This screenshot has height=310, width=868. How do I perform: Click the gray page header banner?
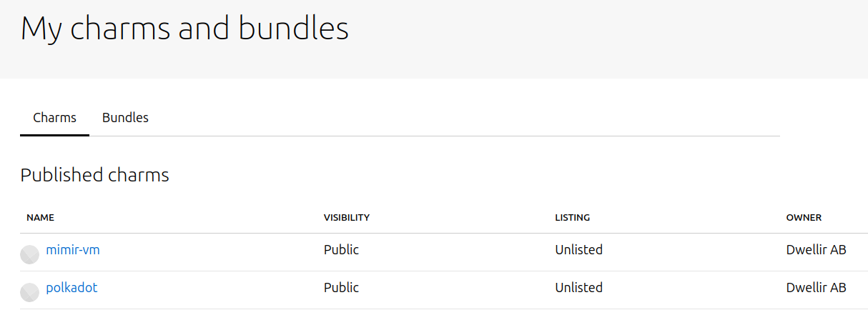coord(572,39)
